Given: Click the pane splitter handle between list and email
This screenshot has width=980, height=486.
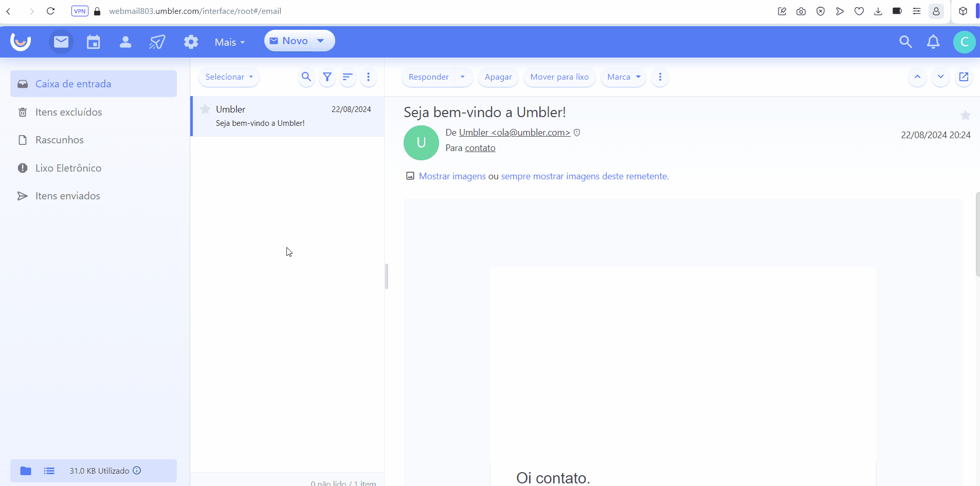Looking at the screenshot, I should 386,276.
